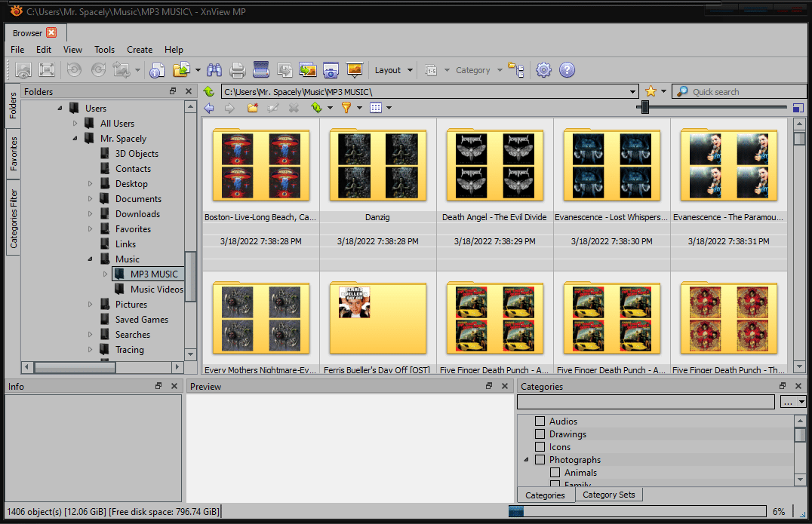Create a new folder icon

[252, 108]
